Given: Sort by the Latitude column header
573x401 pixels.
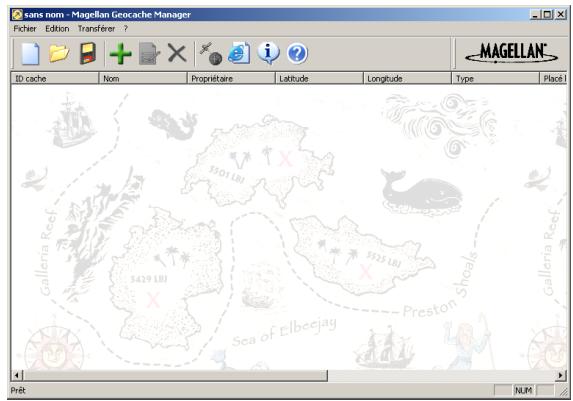Looking at the screenshot, I should click(319, 78).
